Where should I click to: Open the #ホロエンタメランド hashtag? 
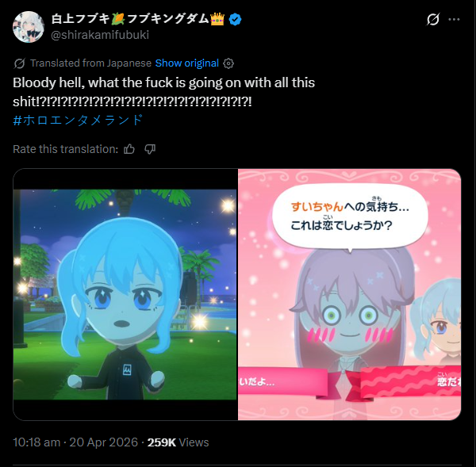pos(78,121)
